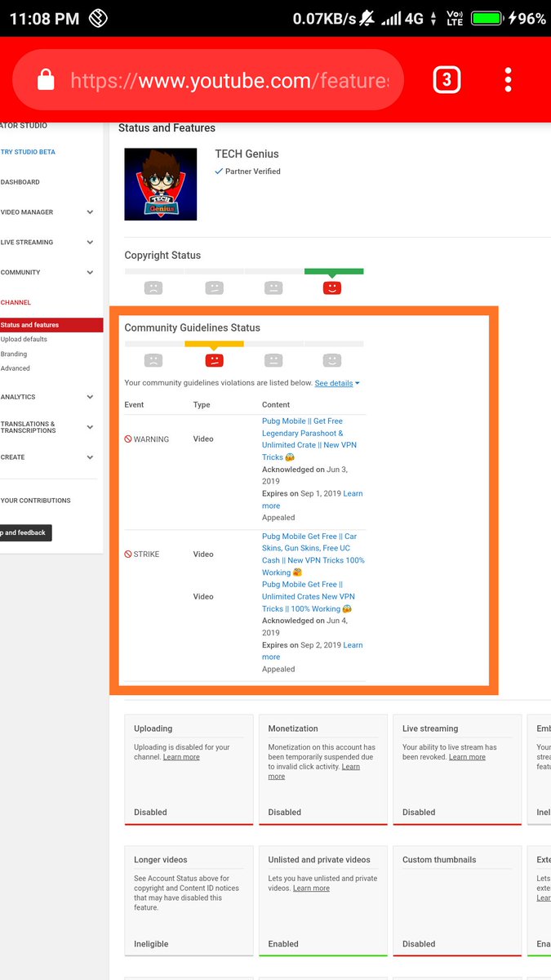Open video link 'Unlimited Crates New VPN Tricks'

[x=309, y=596]
